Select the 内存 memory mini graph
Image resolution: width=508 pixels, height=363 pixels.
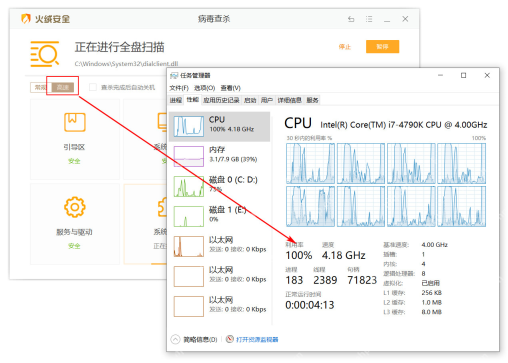pyautogui.click(x=189, y=156)
